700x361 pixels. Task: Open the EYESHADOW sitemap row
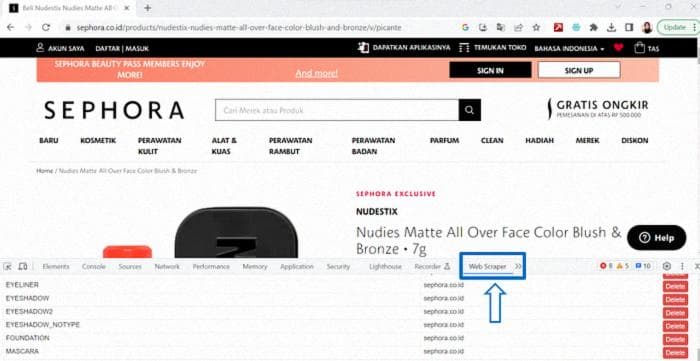330,298
